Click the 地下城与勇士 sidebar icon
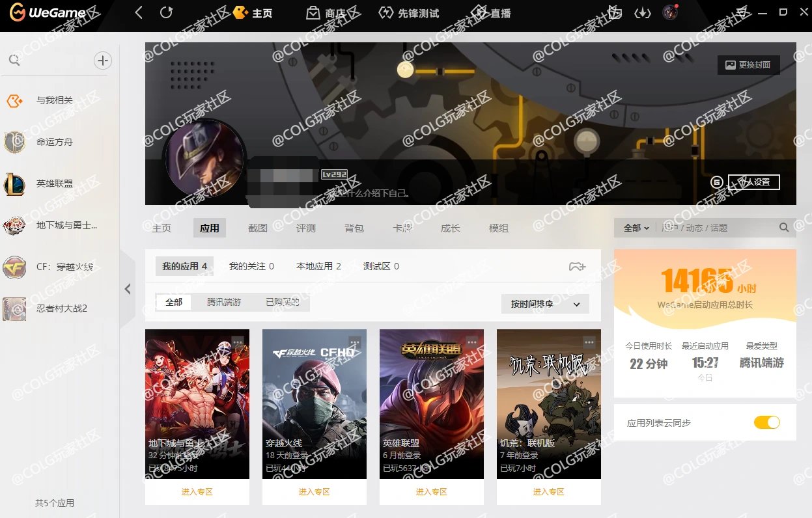The image size is (812, 518). (14, 225)
